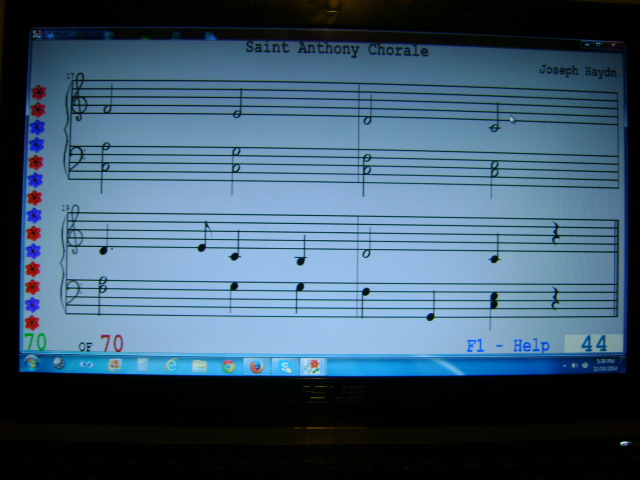Minimize the music application window
This screenshot has height=480, width=640.
coord(586,44)
